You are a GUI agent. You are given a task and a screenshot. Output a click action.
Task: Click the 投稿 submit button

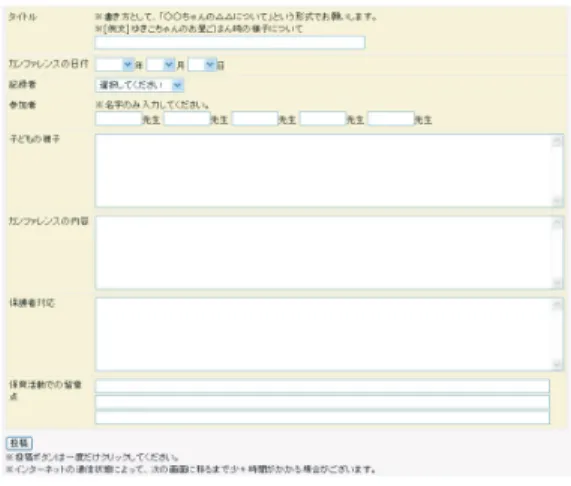(x=19, y=443)
